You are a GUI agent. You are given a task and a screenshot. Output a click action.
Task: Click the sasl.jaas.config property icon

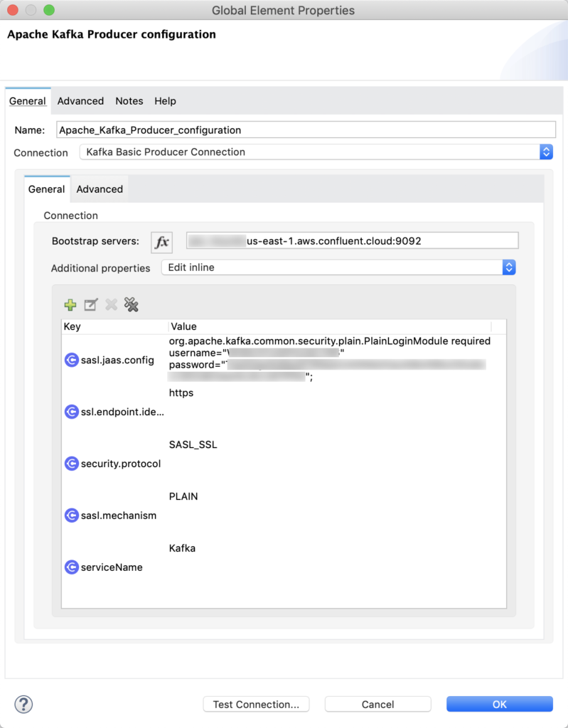click(x=71, y=360)
